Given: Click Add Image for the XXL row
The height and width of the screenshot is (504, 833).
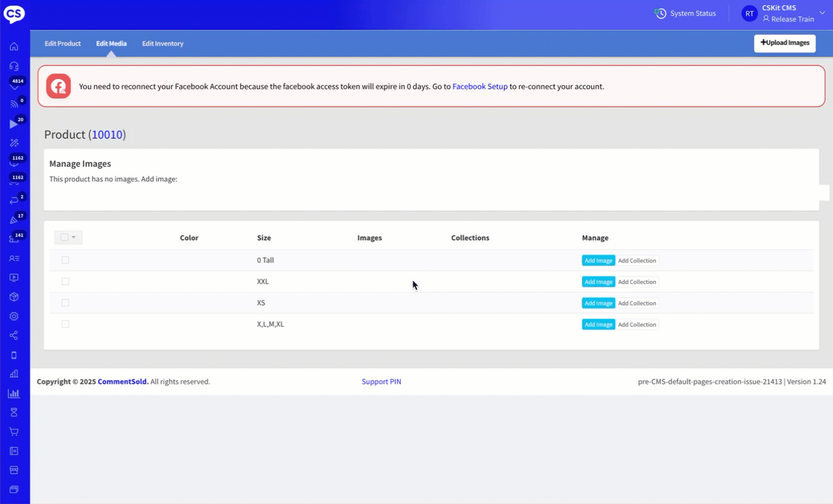Looking at the screenshot, I should [x=598, y=282].
